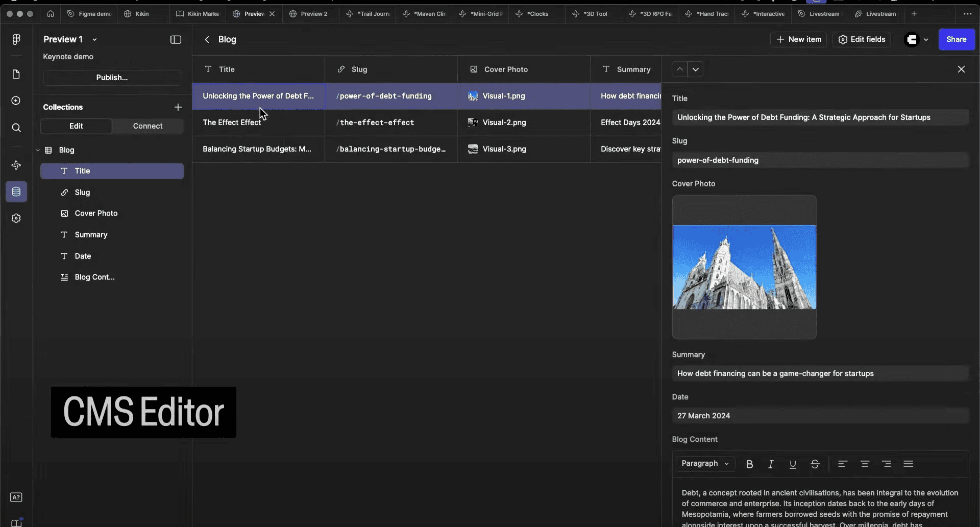
Task: Add a new collection with plus icon
Action: (x=178, y=107)
